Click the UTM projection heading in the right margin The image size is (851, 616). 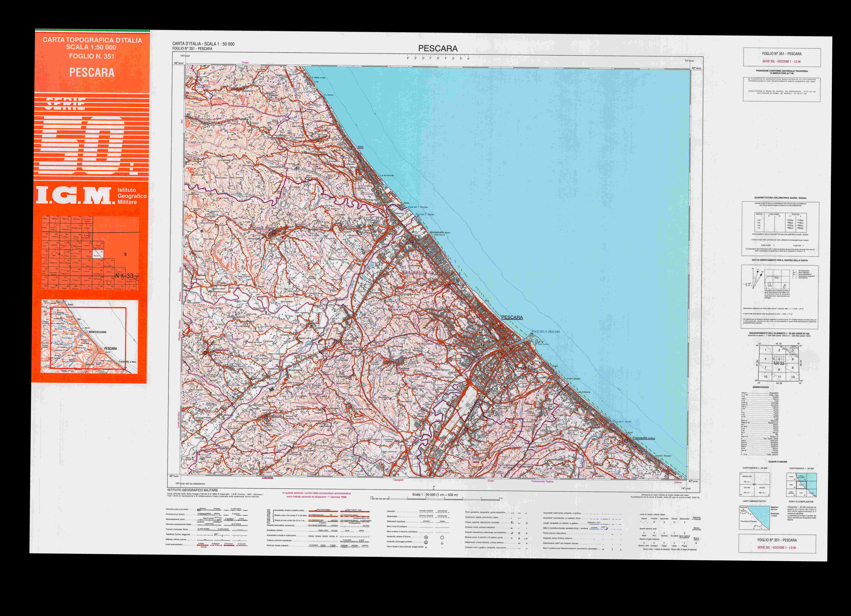click(x=782, y=72)
